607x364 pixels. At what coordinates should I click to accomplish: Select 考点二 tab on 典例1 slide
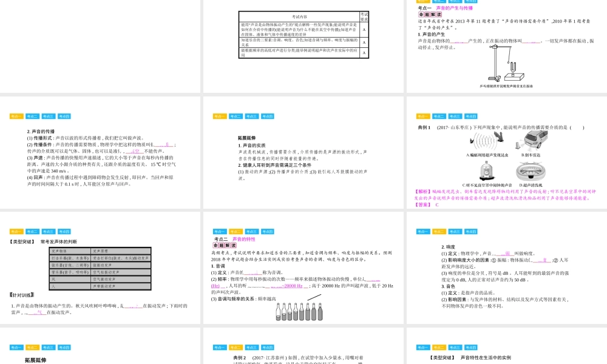point(439,116)
